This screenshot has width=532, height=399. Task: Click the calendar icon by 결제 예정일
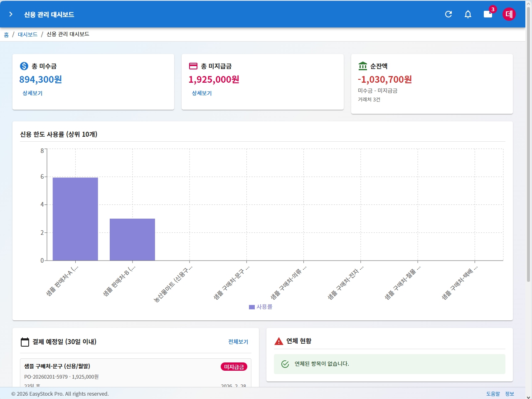coord(25,342)
